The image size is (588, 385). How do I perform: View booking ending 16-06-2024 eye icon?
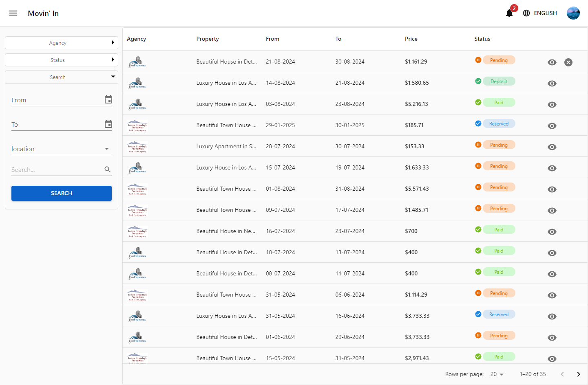(552, 316)
